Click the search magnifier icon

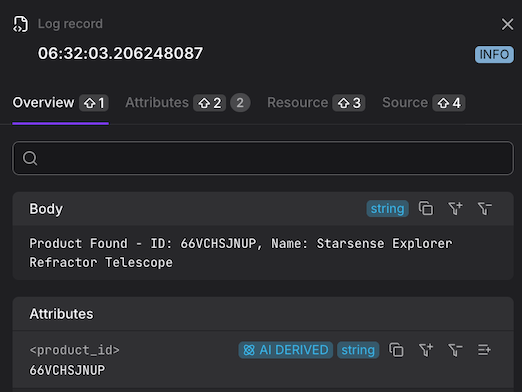pyautogui.click(x=30, y=158)
